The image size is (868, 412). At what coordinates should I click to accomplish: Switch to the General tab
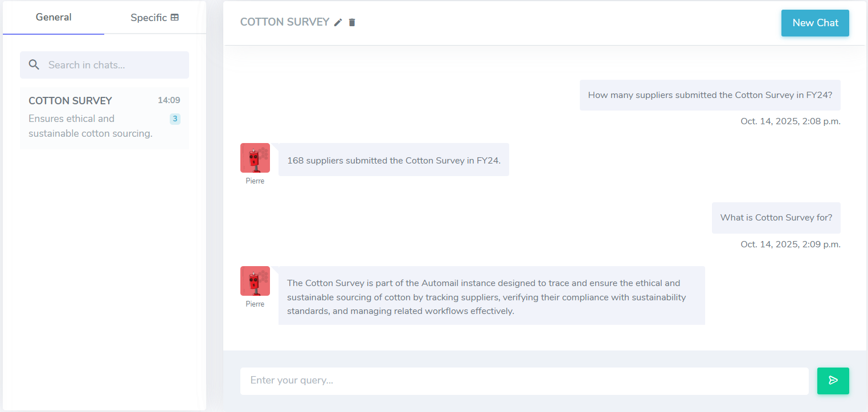coord(54,17)
